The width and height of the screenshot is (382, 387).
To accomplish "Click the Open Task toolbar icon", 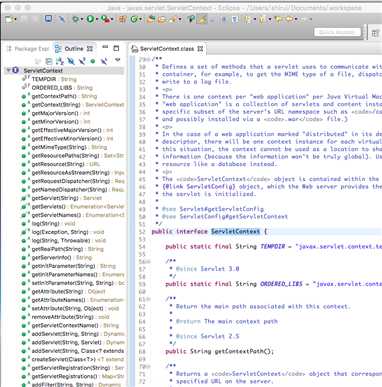I will (x=162, y=19).
